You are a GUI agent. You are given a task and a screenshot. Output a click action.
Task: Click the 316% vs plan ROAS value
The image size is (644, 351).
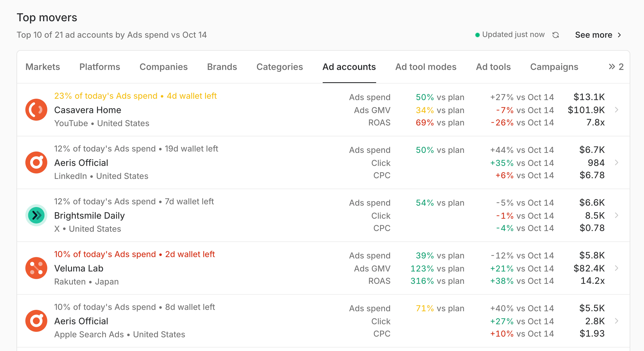(437, 281)
